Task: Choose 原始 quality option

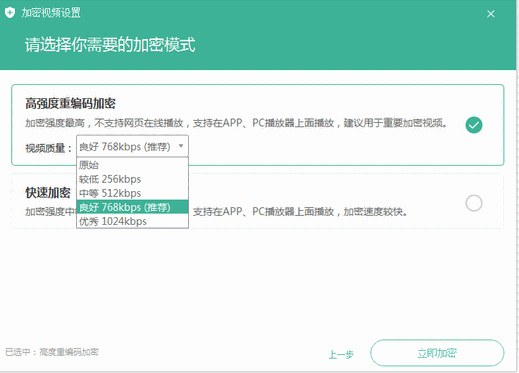Action: (132, 165)
